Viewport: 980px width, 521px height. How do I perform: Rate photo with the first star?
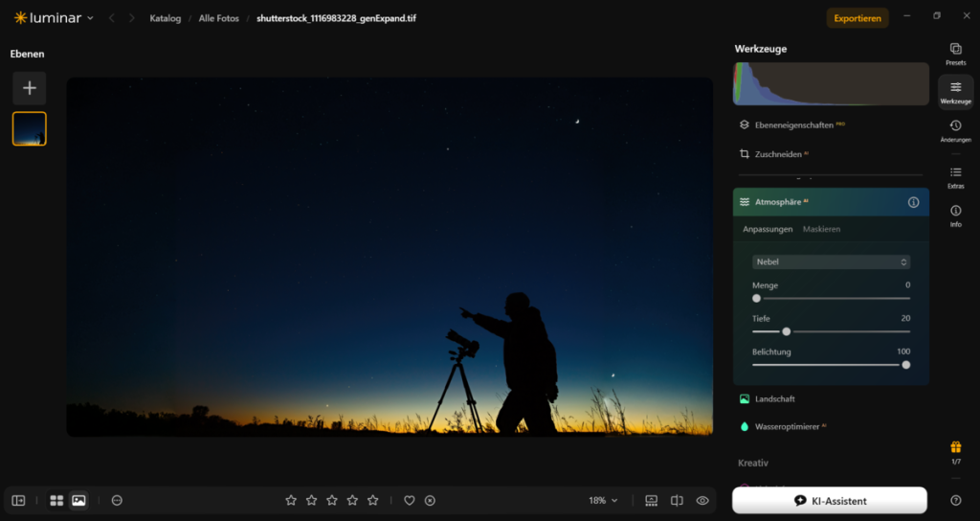[x=291, y=500]
